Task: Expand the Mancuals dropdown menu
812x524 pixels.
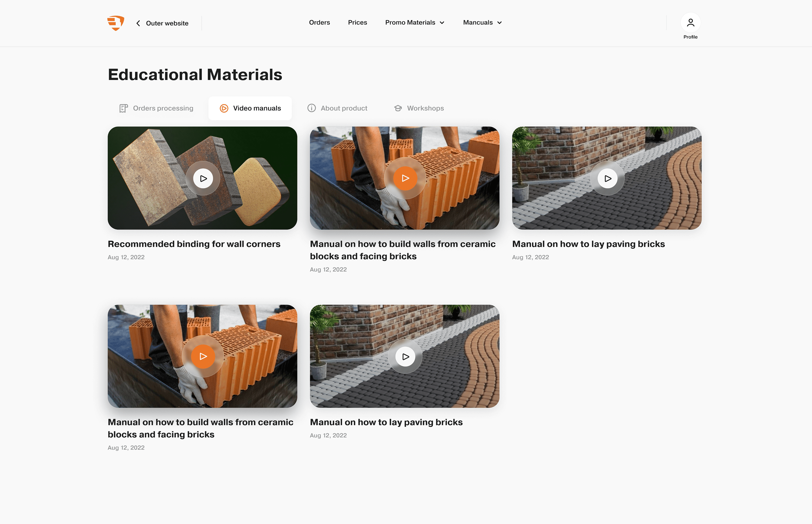Action: coord(482,23)
